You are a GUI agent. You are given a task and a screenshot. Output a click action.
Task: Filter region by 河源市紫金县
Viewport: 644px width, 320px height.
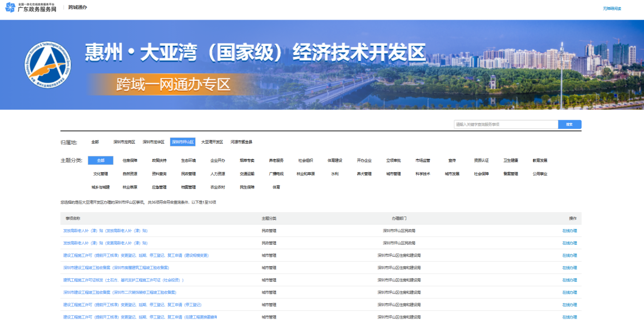241,142
